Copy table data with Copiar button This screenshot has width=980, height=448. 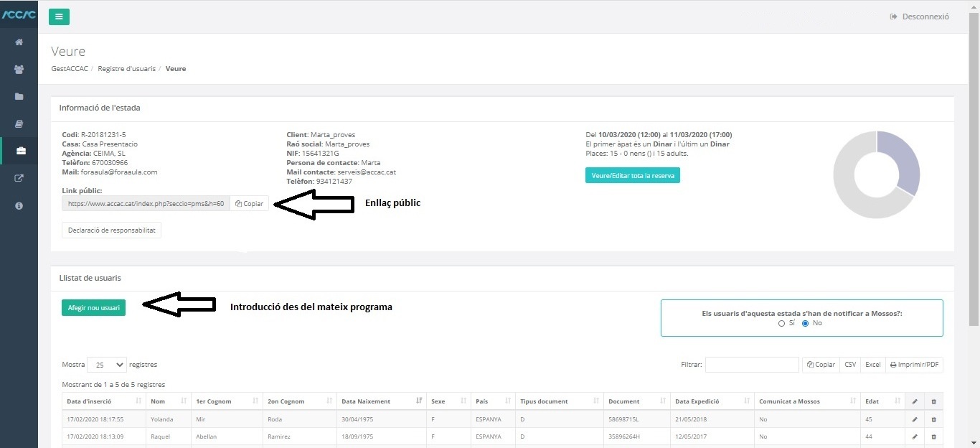[x=821, y=365]
